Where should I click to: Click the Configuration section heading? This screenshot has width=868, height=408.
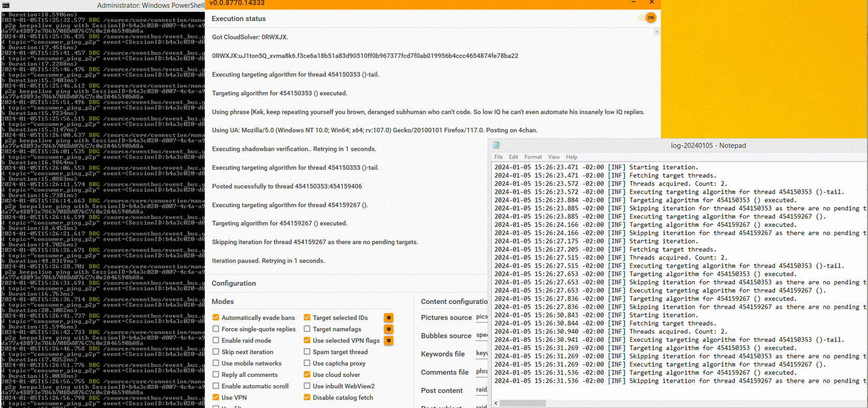click(234, 283)
